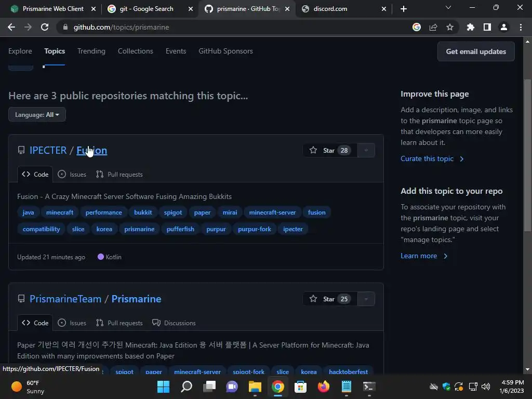This screenshot has width=532, height=399.
Task: Open the Fusion repository link
Action: point(91,150)
